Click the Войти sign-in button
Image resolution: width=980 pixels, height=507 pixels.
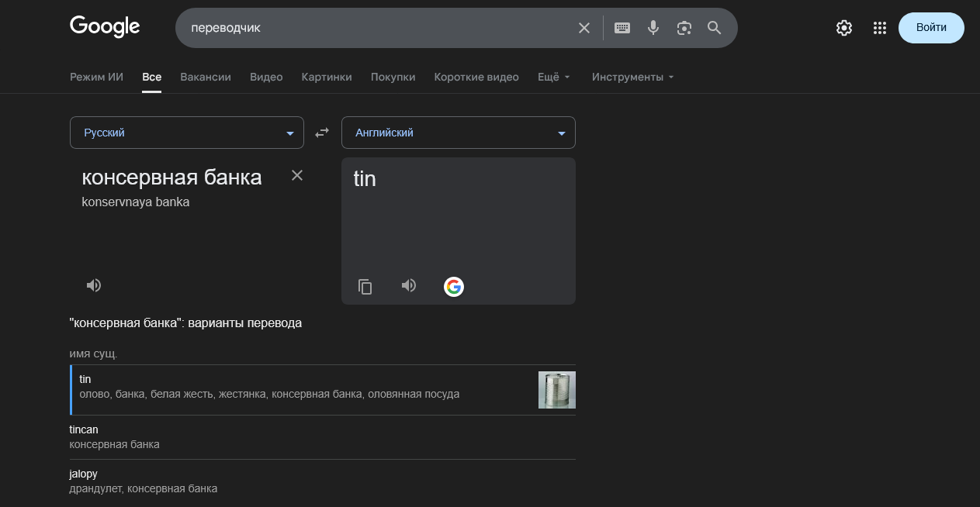[931, 28]
